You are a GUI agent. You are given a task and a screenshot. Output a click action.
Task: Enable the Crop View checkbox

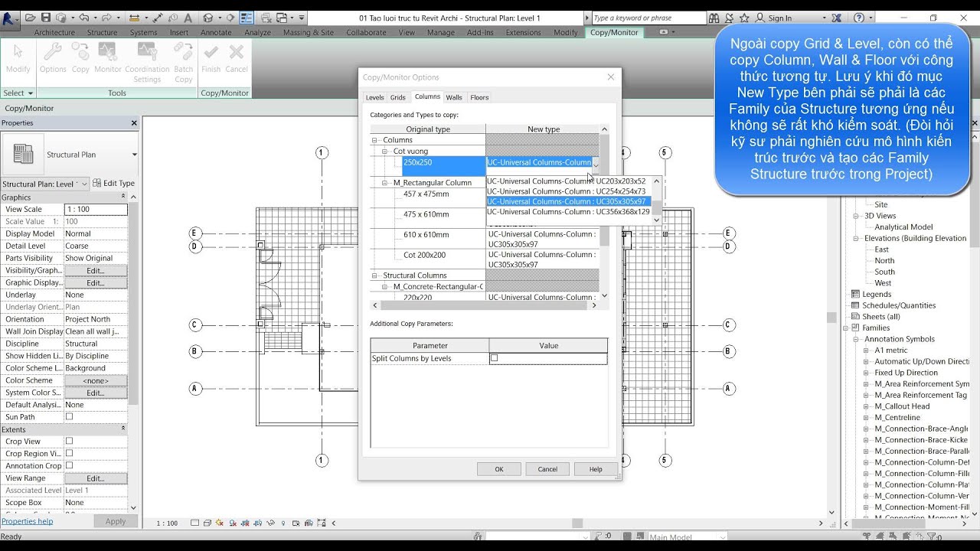tap(69, 442)
